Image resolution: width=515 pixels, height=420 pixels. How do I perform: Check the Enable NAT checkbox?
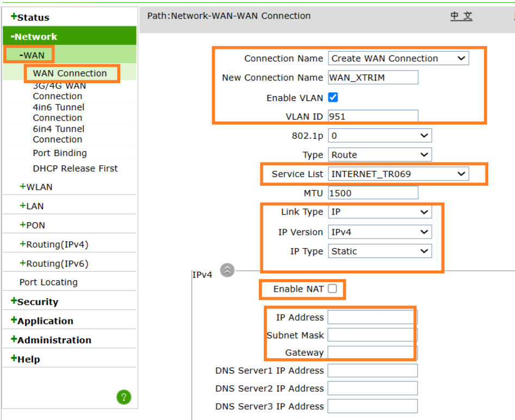332,289
